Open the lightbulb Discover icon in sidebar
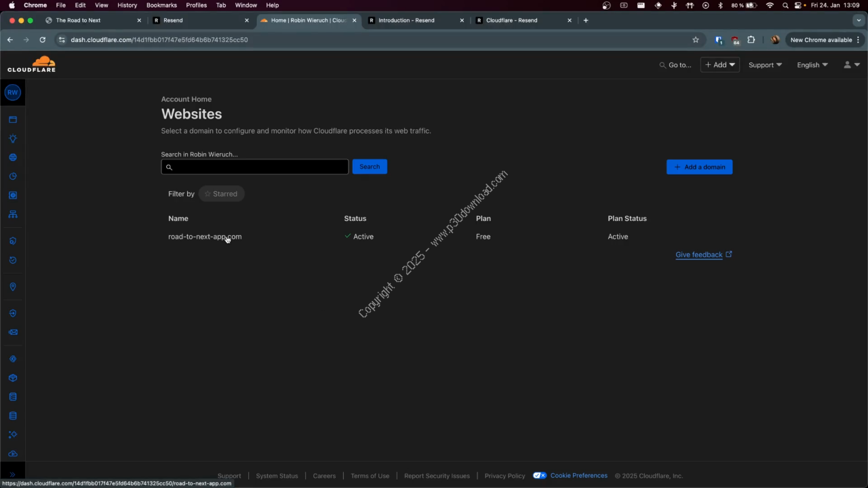The image size is (868, 488). click(x=12, y=138)
